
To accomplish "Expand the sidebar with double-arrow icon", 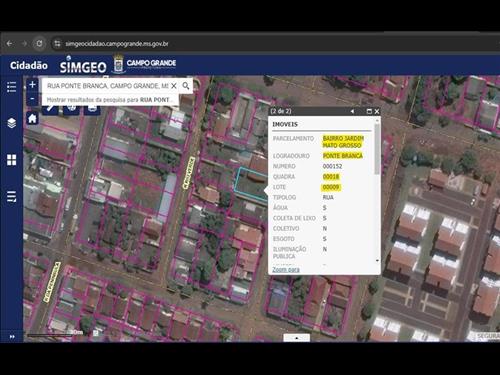I will coord(12,337).
